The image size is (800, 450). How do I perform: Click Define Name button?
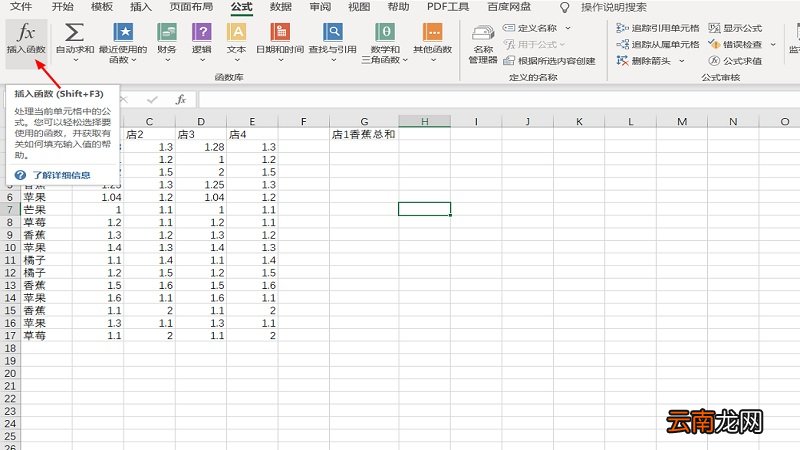530,28
